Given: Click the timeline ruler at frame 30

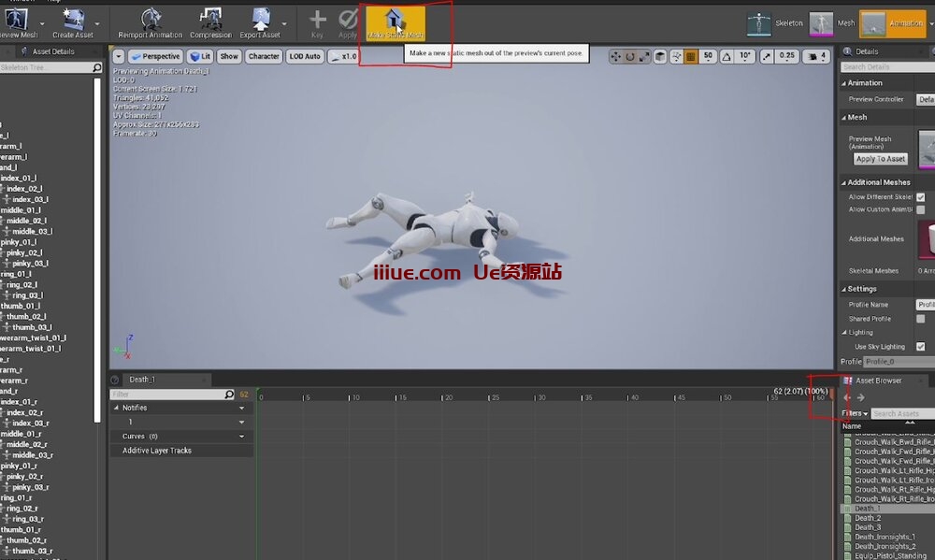Looking at the screenshot, I should pyautogui.click(x=540, y=397).
